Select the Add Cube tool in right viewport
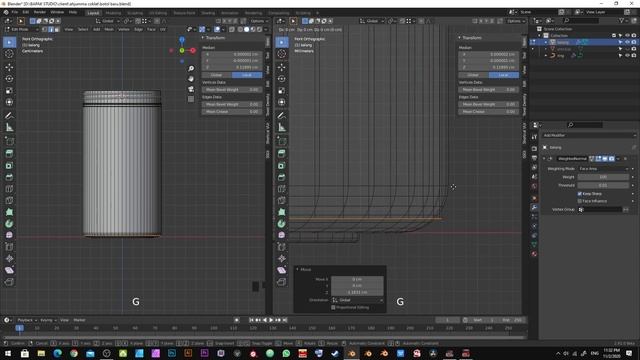This screenshot has width=640, height=360. (282, 142)
